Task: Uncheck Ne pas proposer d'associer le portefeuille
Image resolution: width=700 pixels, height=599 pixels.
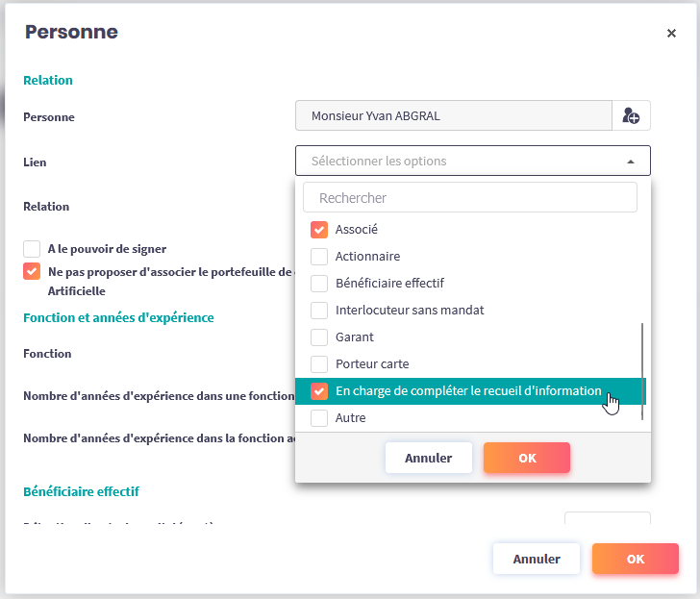Action: click(x=32, y=271)
